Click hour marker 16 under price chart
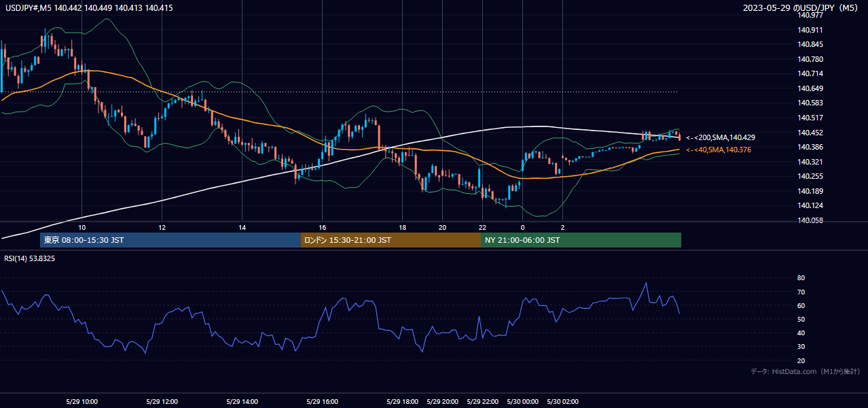868x408 pixels. coord(323,228)
